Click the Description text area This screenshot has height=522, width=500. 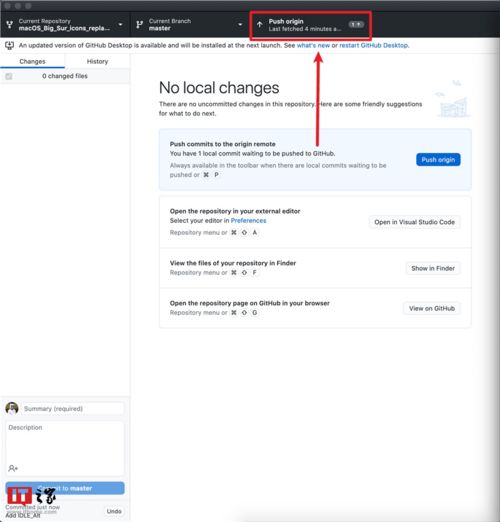65,448
